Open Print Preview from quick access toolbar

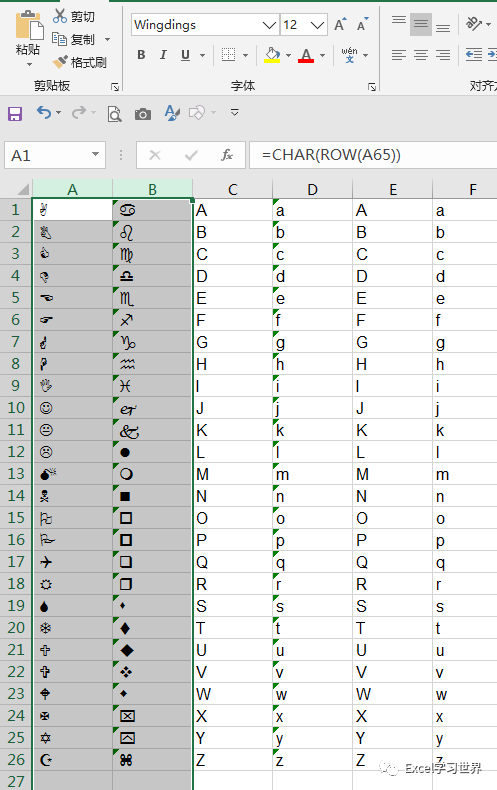tap(114, 114)
